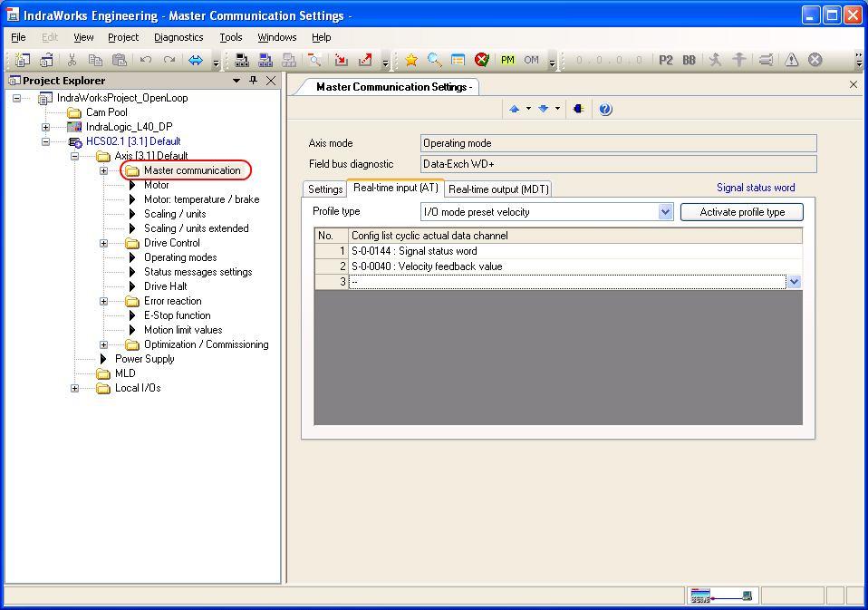Click the blue double-arrow synchronize icon
Image resolution: width=868 pixels, height=610 pixels.
(x=196, y=60)
